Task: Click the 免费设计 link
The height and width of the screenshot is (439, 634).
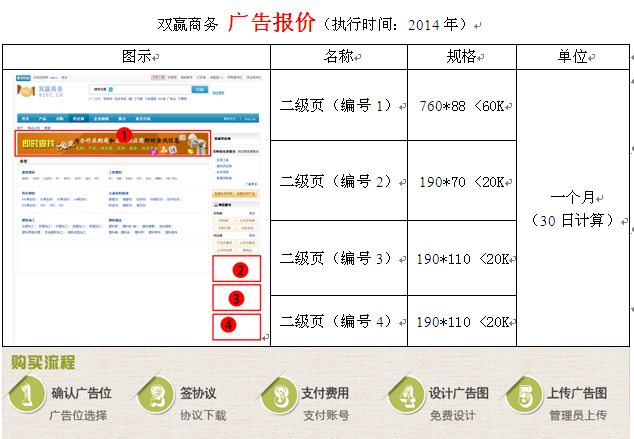Action: 451,415
